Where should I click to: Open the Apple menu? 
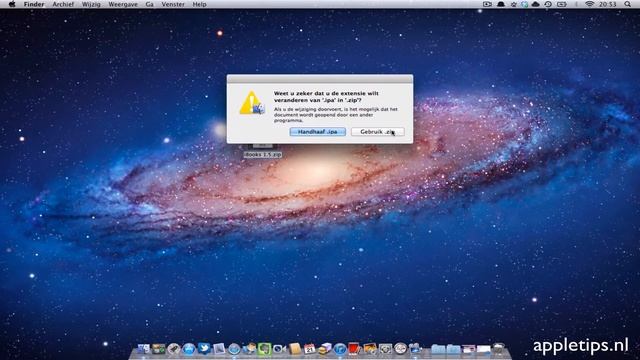(x=11, y=4)
